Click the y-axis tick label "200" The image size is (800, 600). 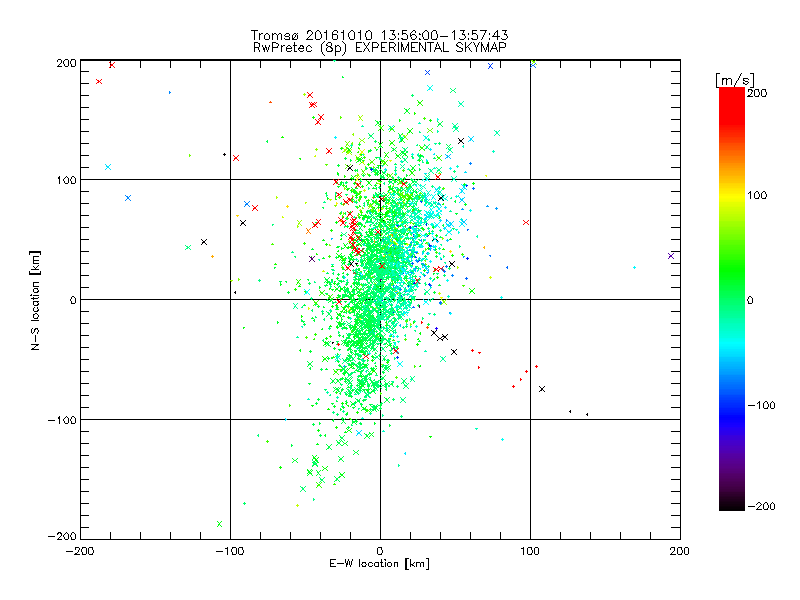67,63
